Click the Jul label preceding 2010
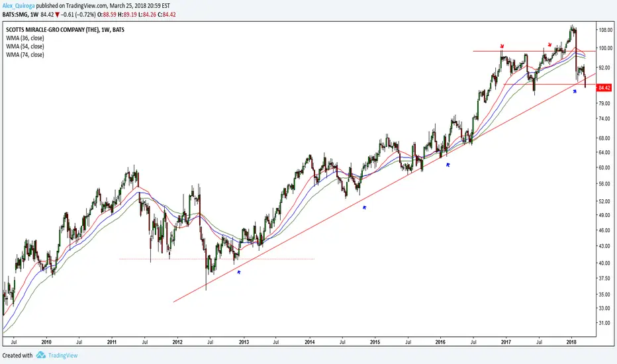The width and height of the screenshot is (617, 364). pos(14,342)
